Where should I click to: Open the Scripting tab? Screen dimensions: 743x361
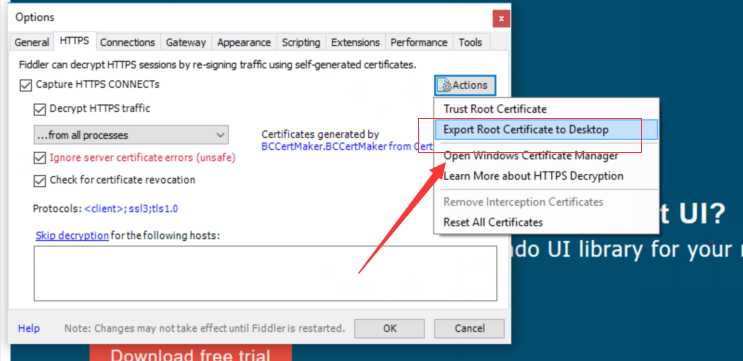pyautogui.click(x=301, y=42)
